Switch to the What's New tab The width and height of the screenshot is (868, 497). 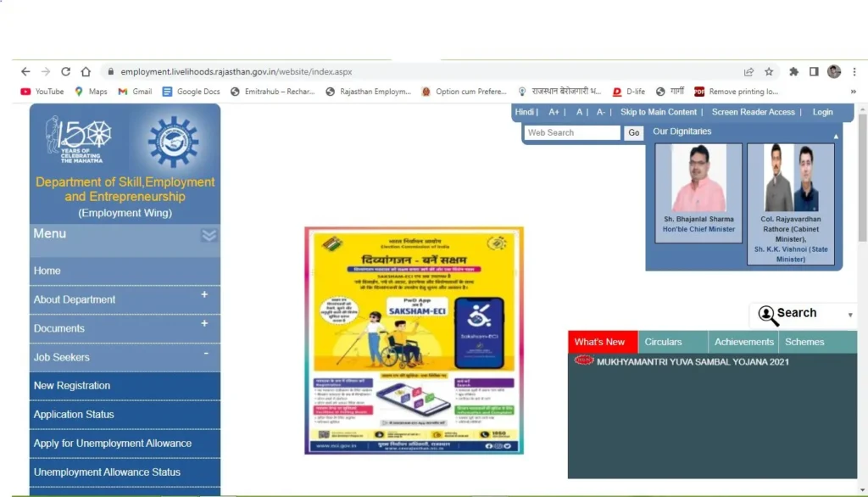(x=603, y=342)
